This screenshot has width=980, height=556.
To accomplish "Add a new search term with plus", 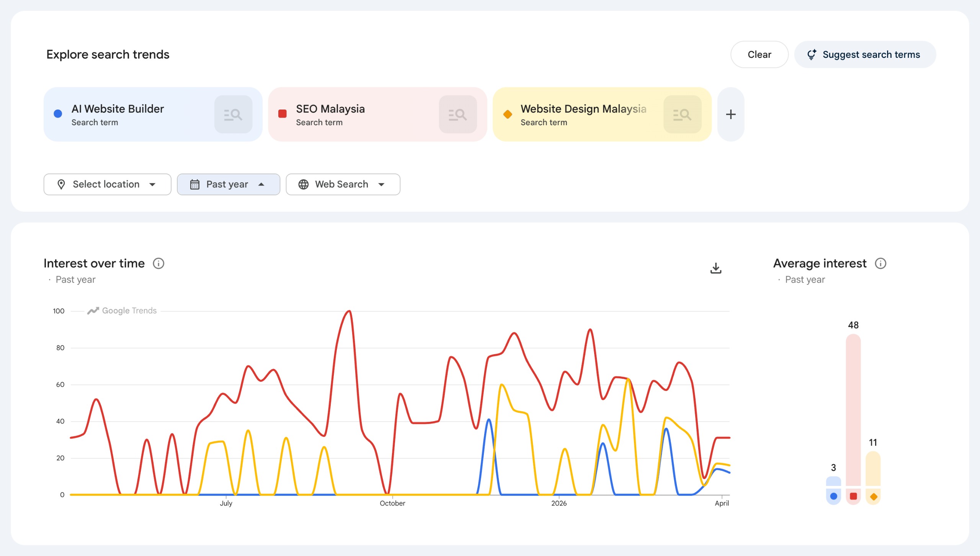I will (x=730, y=114).
